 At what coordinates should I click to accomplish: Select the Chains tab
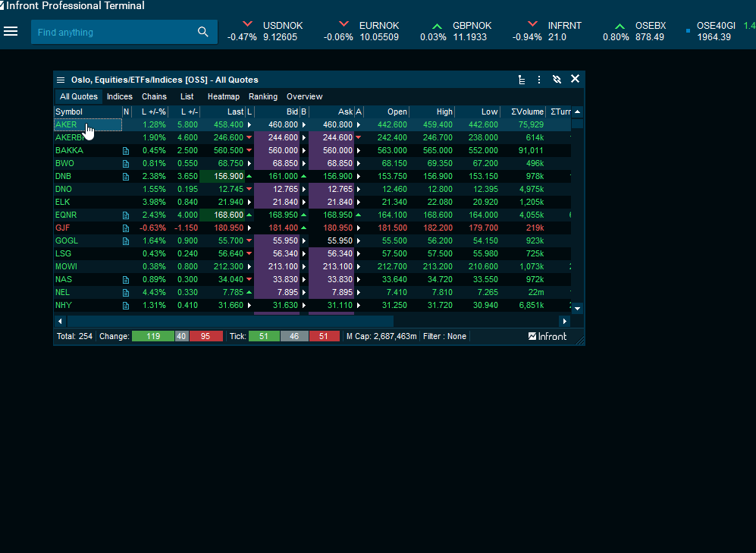(x=154, y=96)
